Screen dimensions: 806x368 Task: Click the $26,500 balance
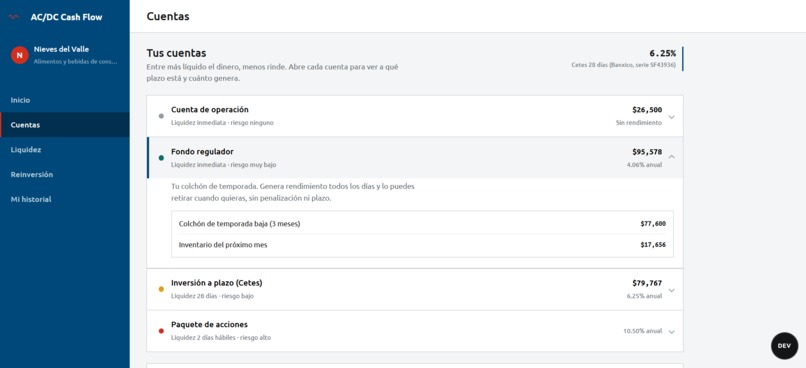click(x=647, y=109)
